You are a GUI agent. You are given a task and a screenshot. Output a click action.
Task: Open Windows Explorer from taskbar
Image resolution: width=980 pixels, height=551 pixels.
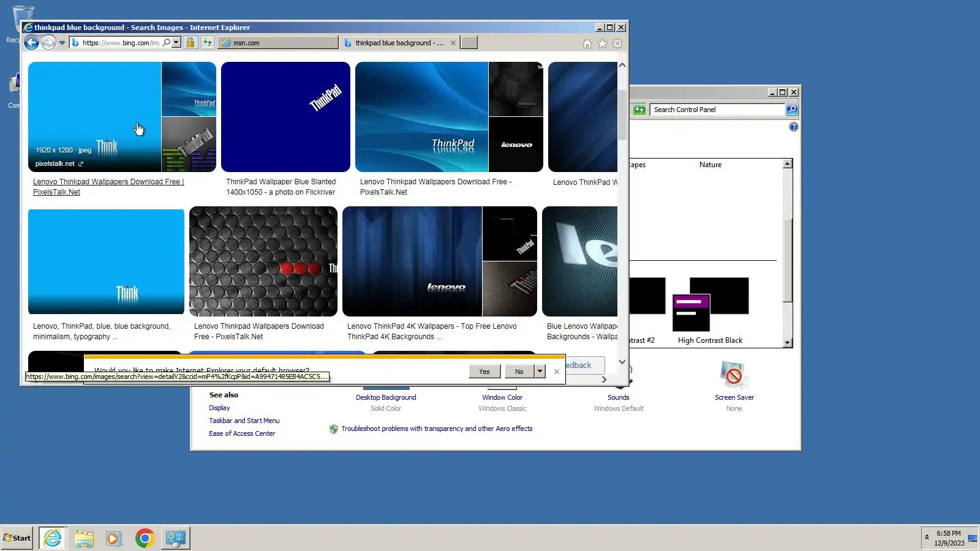tap(84, 538)
